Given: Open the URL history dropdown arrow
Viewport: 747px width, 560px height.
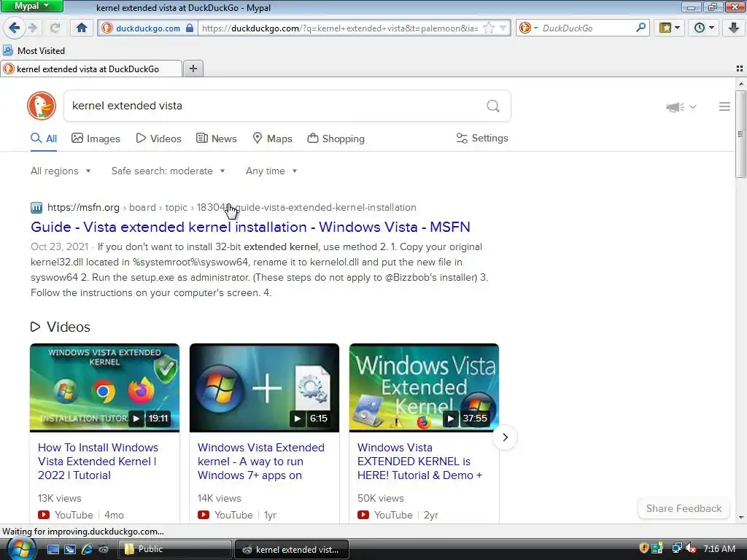Looking at the screenshot, I should tap(503, 28).
